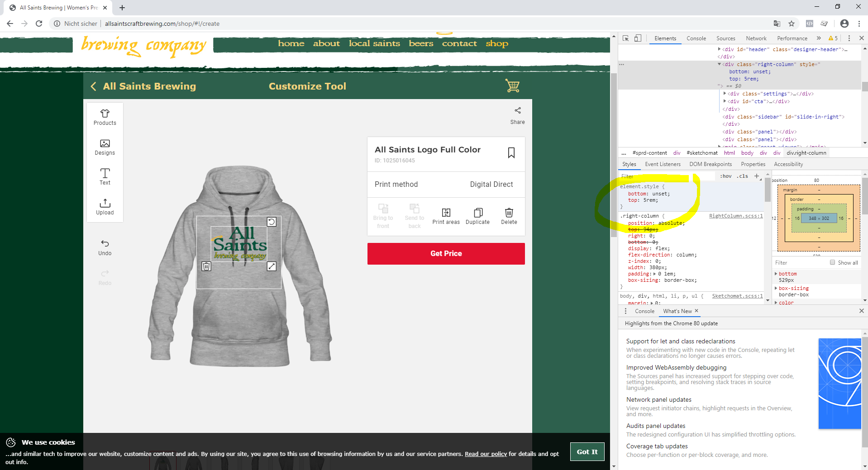Toggle the Show all checkbox
Viewport: 868px width, 470px height.
[832, 262]
